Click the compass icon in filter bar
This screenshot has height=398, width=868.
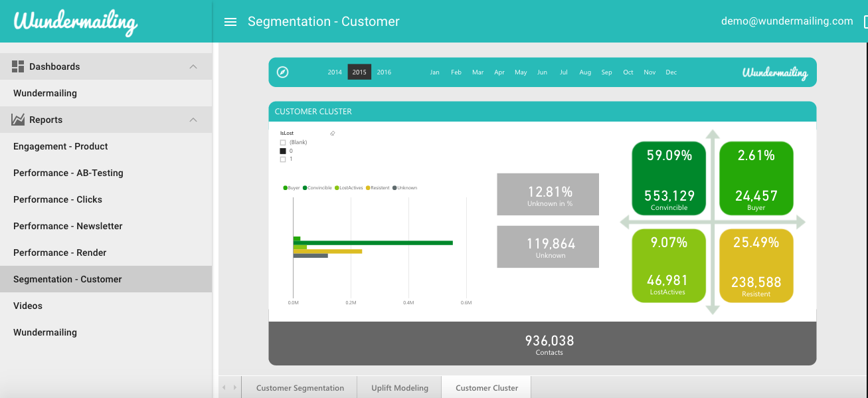282,72
